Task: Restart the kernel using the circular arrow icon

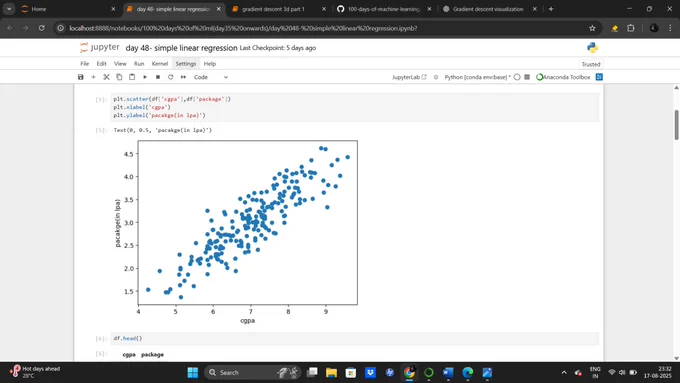Action: click(x=170, y=77)
